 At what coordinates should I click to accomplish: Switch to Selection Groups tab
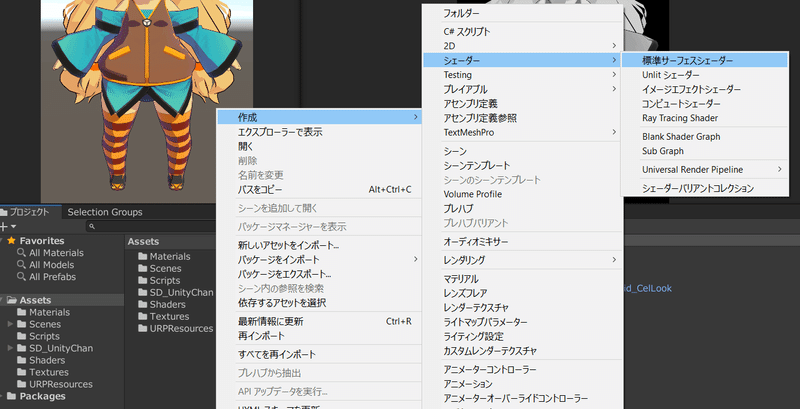point(105,212)
